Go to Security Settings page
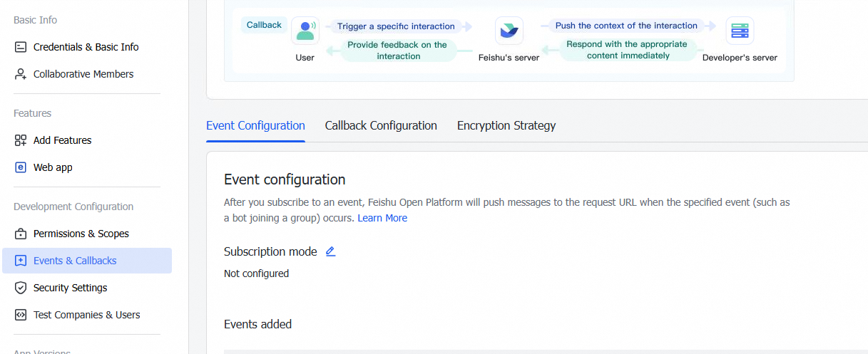The height and width of the screenshot is (354, 868). click(x=70, y=288)
